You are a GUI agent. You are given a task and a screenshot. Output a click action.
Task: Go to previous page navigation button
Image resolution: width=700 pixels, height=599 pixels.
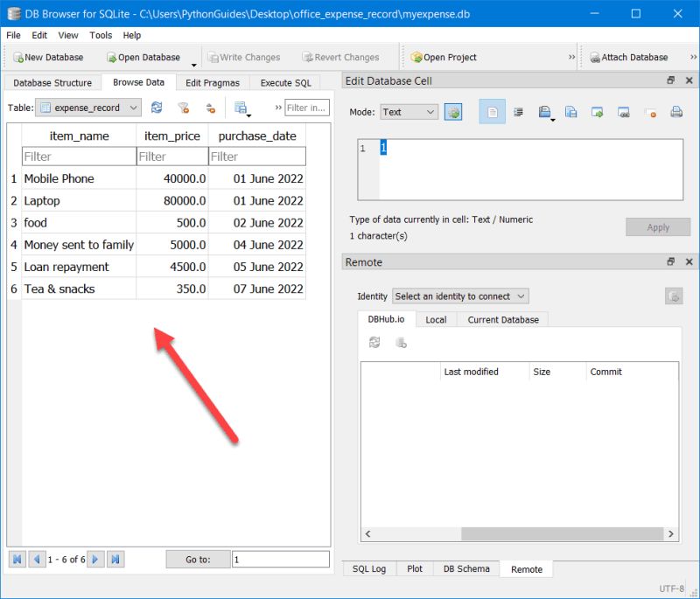[x=37, y=560]
